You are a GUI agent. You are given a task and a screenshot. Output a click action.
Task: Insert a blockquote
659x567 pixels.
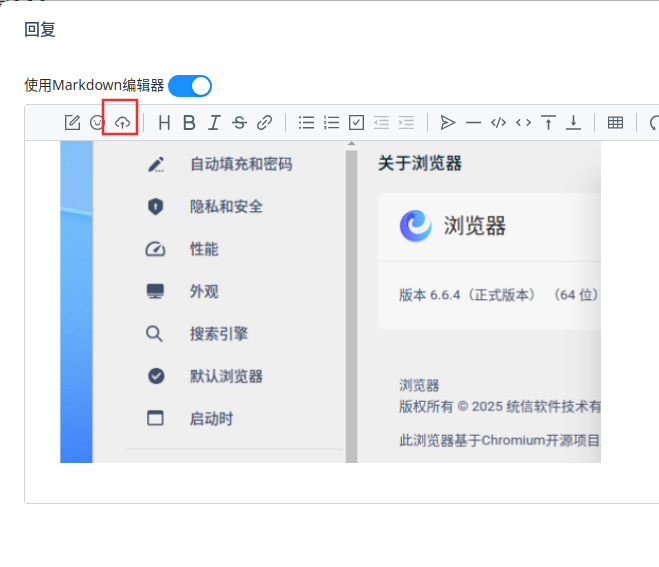tap(448, 123)
